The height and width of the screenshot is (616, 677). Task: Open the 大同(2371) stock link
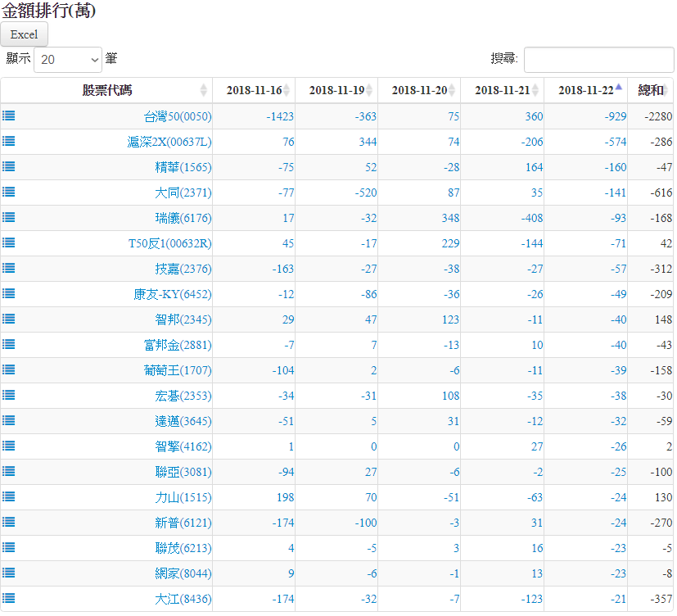point(183,193)
